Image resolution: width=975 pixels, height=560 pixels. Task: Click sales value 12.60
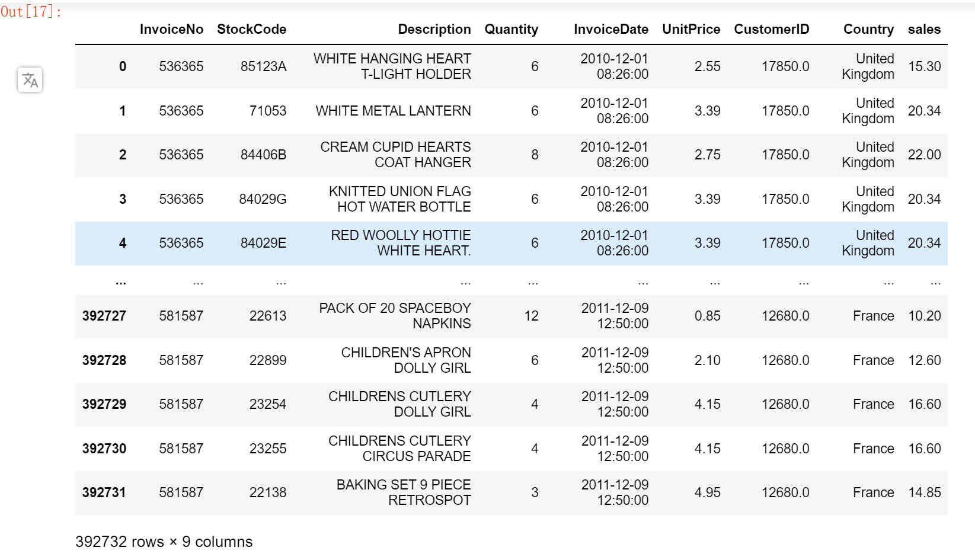(925, 360)
